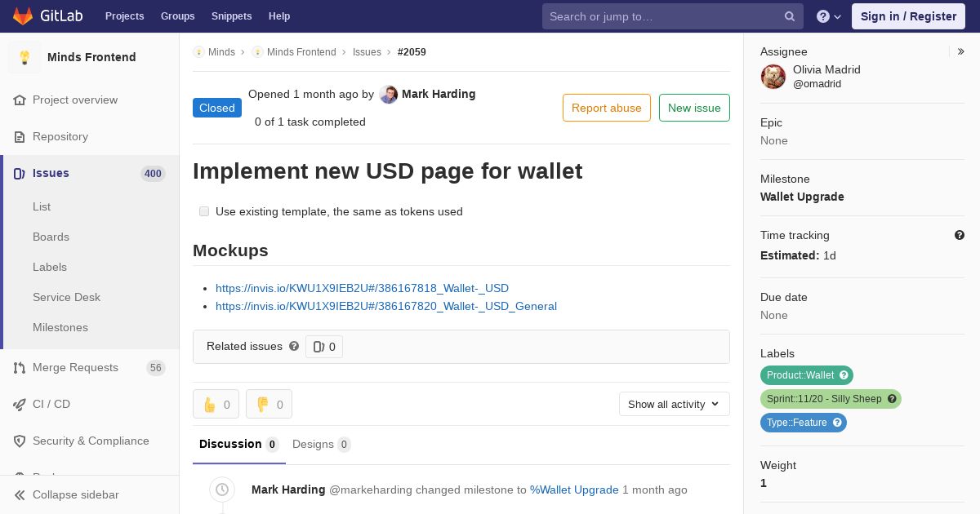Click the Closed status badge

(x=217, y=108)
